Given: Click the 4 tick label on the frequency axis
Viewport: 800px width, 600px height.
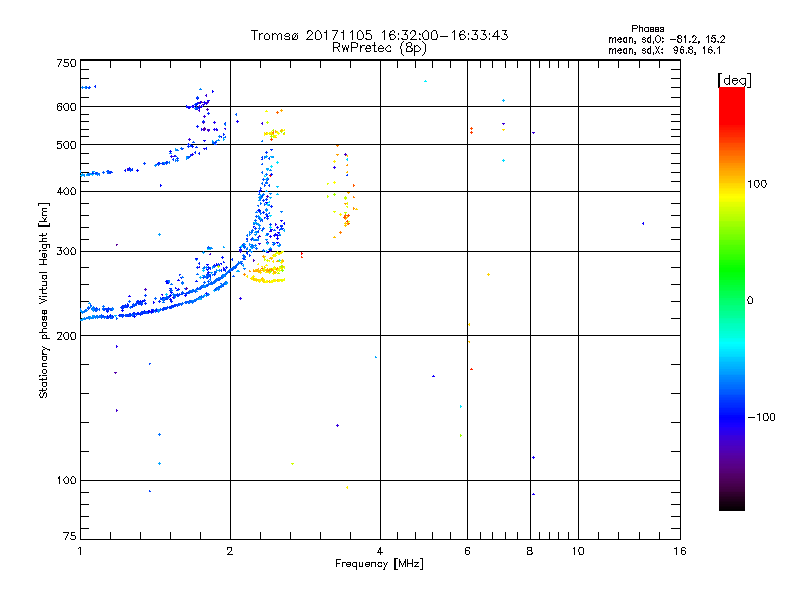Looking at the screenshot, I should coord(380,551).
